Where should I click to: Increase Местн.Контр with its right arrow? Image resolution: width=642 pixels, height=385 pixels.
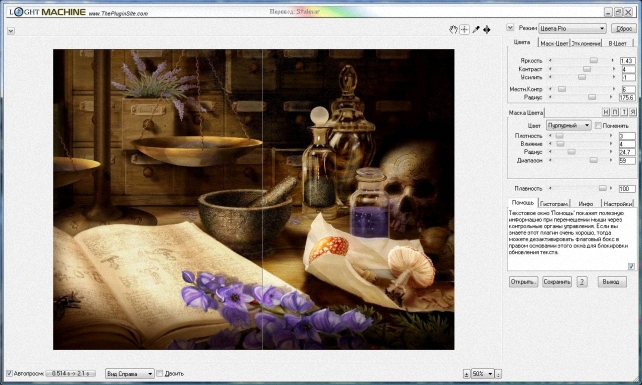pyautogui.click(x=614, y=89)
